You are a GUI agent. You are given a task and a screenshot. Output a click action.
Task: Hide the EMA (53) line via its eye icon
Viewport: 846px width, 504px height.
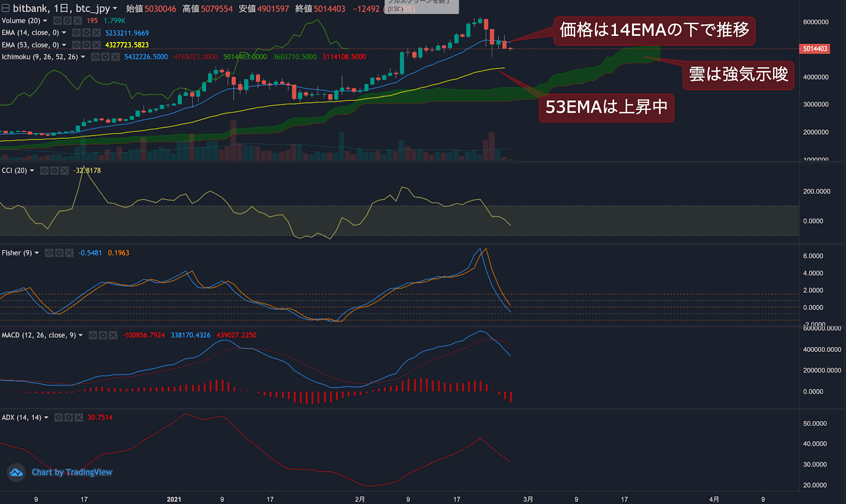[77, 45]
